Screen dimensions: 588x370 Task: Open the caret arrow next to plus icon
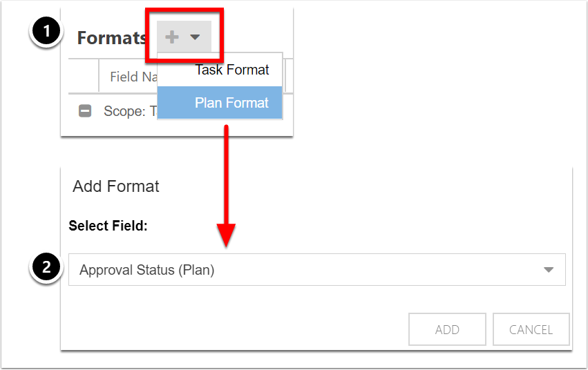[195, 37]
